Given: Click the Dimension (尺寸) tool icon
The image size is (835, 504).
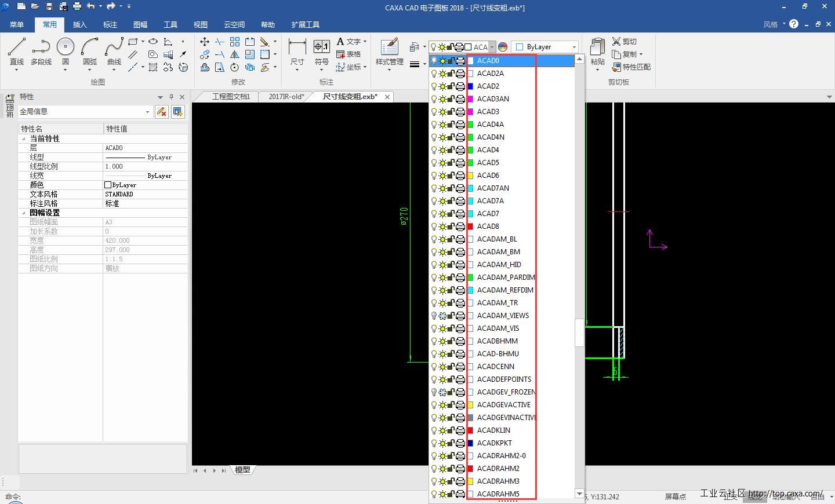Looking at the screenshot, I should click(x=297, y=47).
